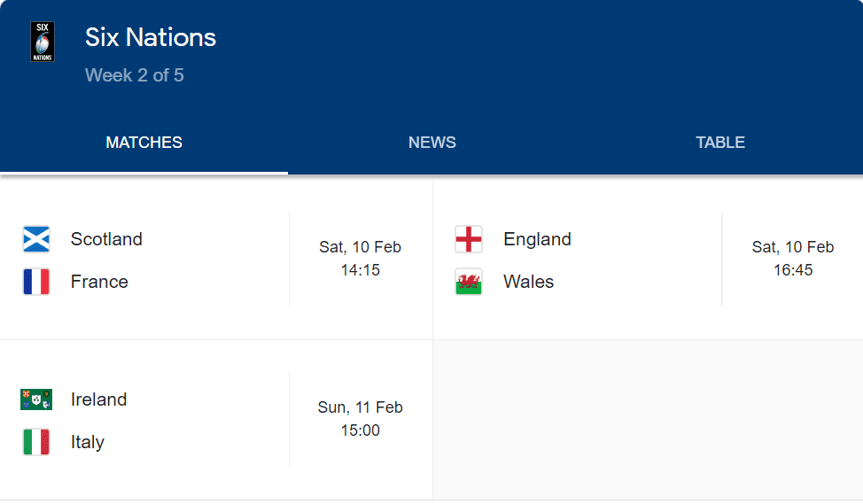Open the Ireland team name
The height and width of the screenshot is (504, 863).
tap(98, 399)
